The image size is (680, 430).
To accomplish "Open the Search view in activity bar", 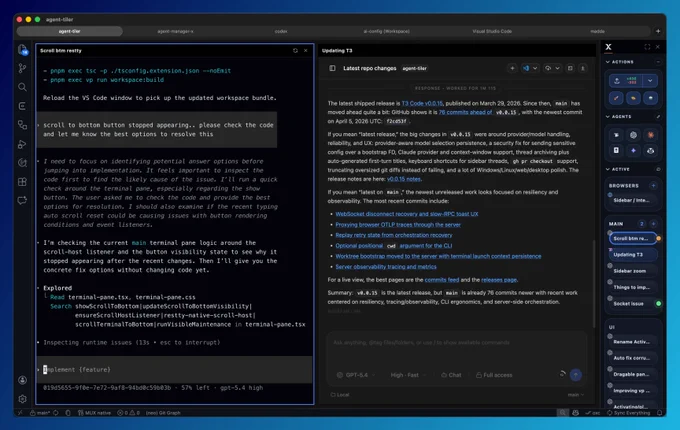I will coord(22,87).
